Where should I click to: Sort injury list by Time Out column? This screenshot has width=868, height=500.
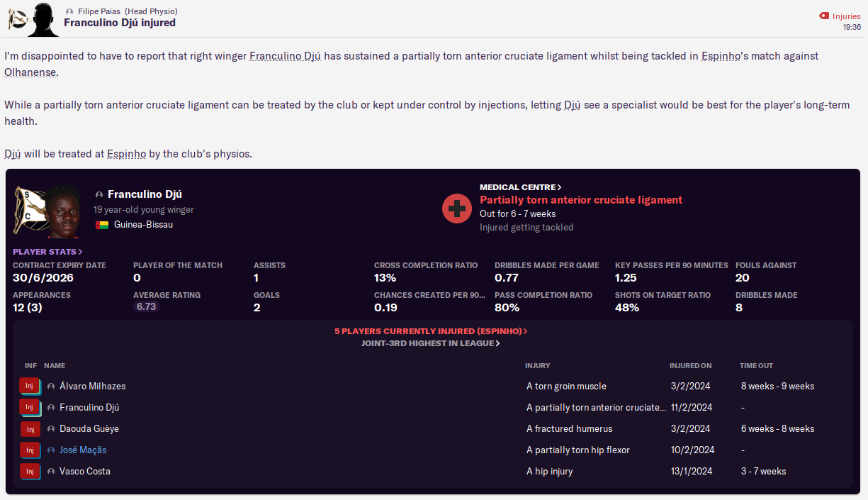(756, 366)
